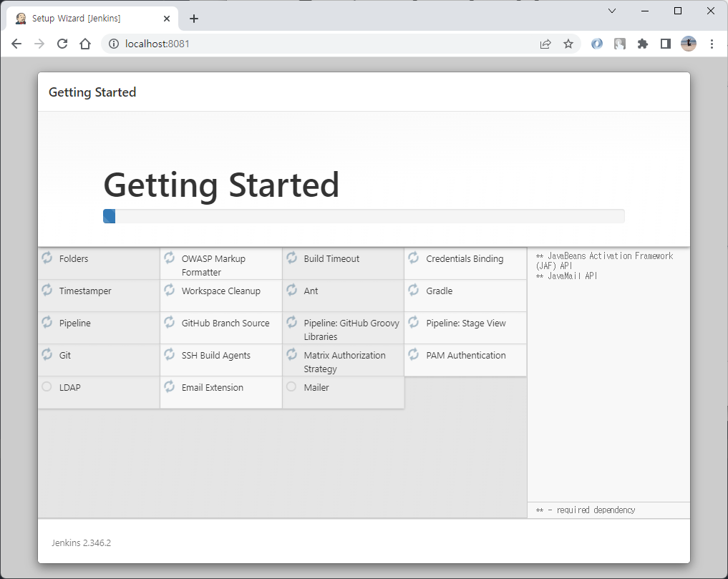Click the LDAP pending circle indicator
The width and height of the screenshot is (728, 579).
[47, 386]
